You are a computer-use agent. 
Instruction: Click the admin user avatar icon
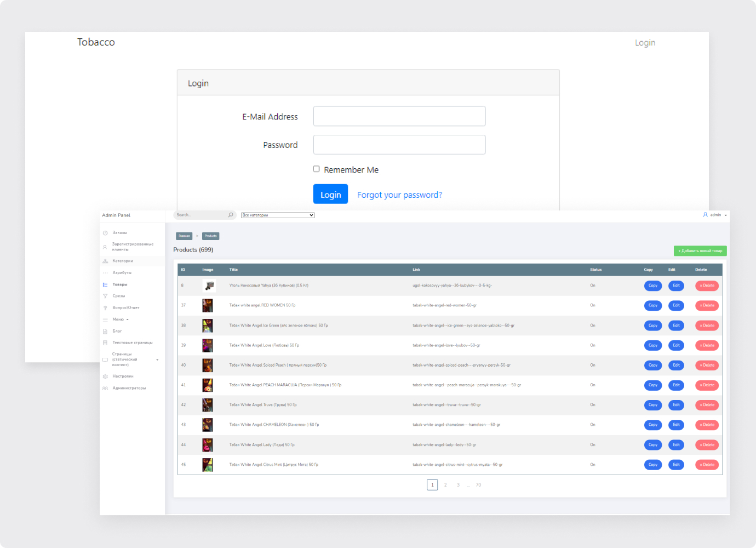tap(706, 215)
